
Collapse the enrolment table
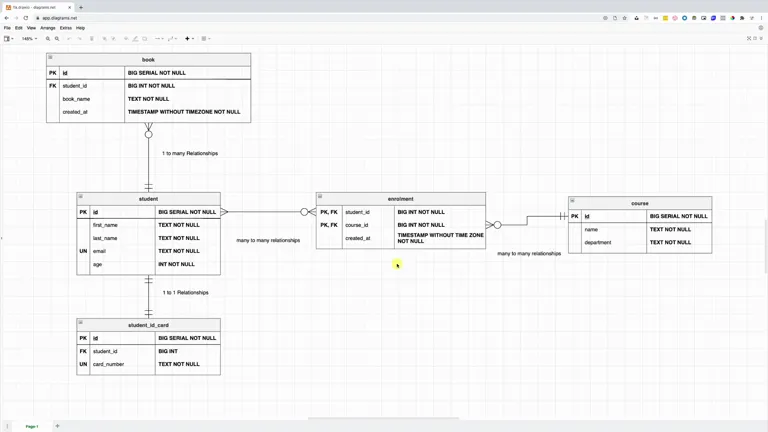(x=320, y=196)
